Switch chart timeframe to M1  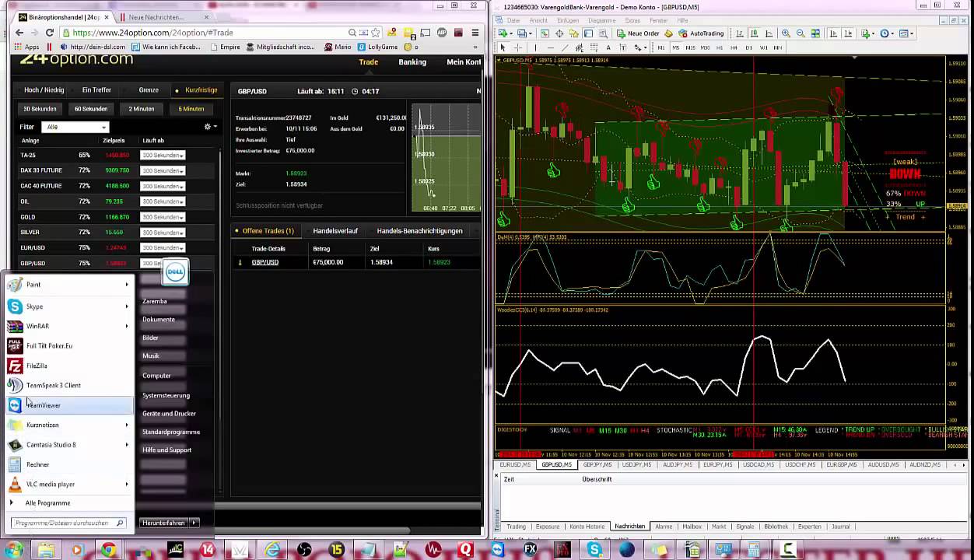661,47
